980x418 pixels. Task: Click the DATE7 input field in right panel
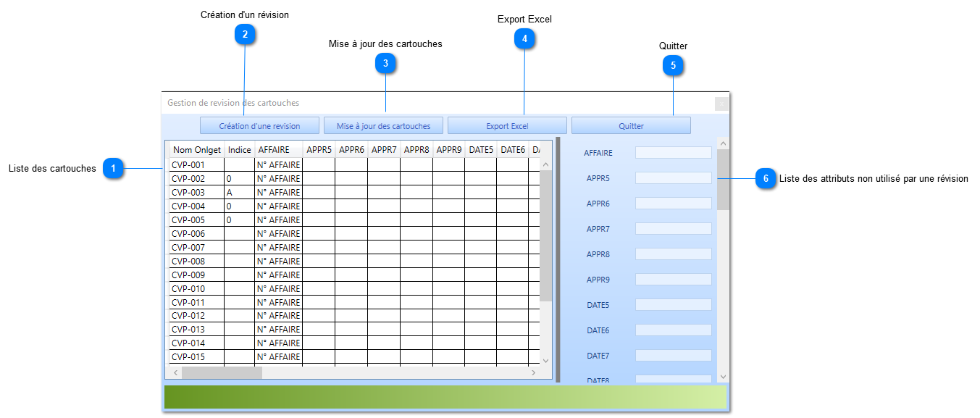click(674, 356)
